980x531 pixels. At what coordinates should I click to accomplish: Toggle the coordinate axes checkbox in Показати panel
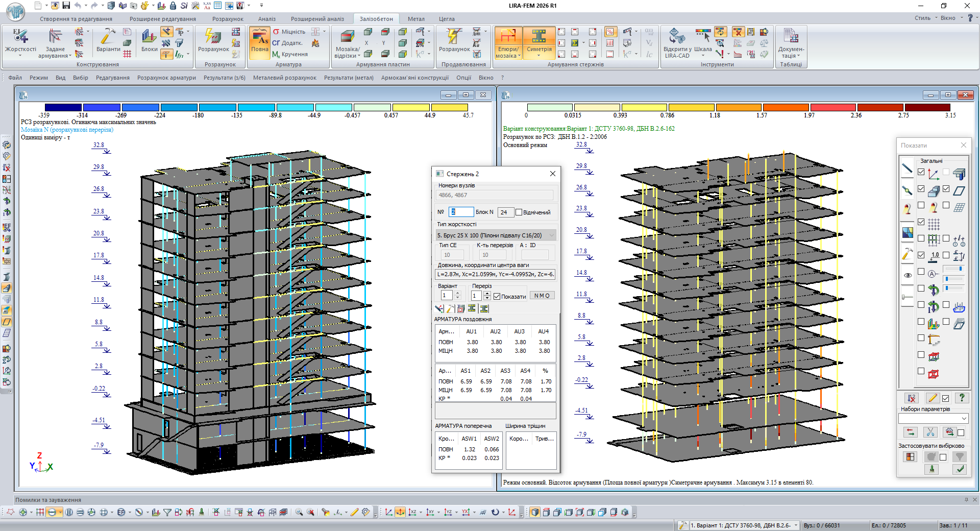(x=921, y=173)
